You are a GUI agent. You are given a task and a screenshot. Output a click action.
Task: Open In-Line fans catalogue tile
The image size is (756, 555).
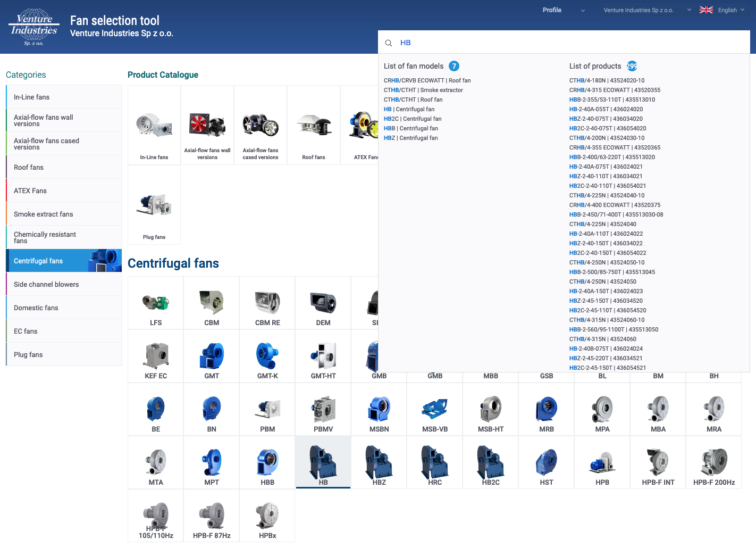coord(154,125)
